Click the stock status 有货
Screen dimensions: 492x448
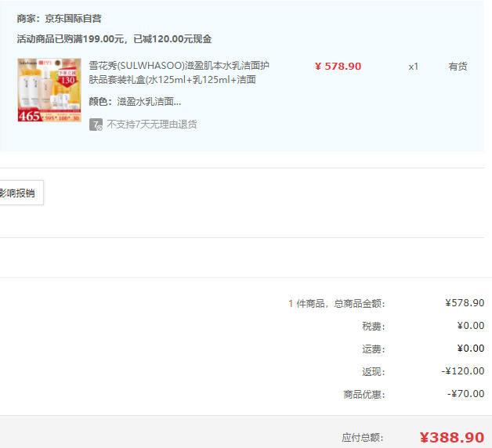coord(458,67)
